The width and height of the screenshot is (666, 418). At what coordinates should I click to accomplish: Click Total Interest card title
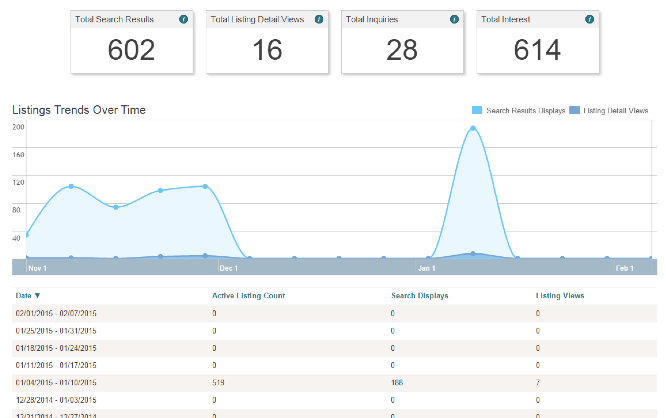click(505, 19)
